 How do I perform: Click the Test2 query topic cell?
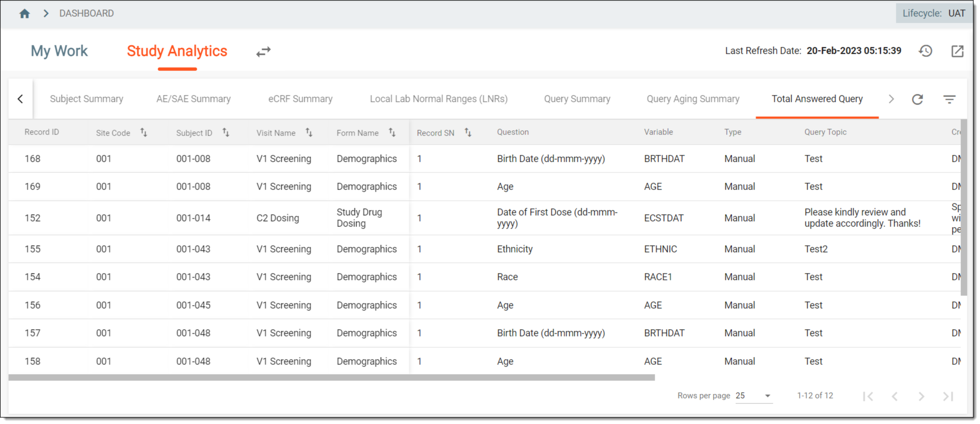[816, 250]
